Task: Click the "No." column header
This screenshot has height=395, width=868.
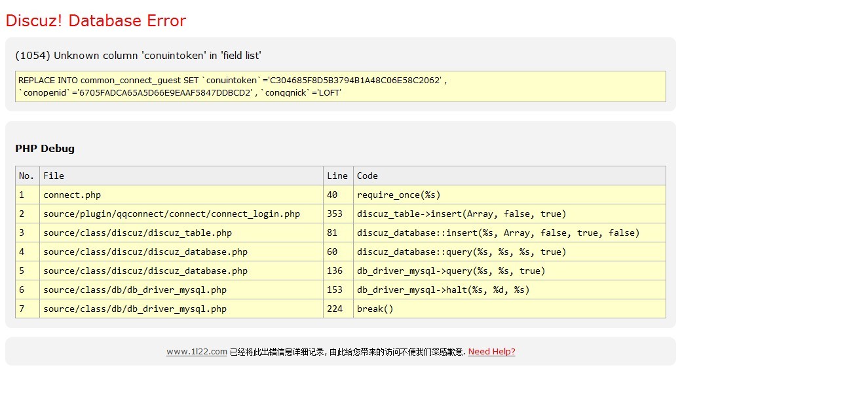Action: coord(27,176)
